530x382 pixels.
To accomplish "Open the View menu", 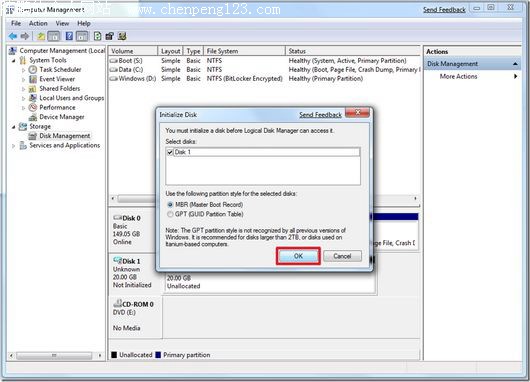I will coord(62,23).
